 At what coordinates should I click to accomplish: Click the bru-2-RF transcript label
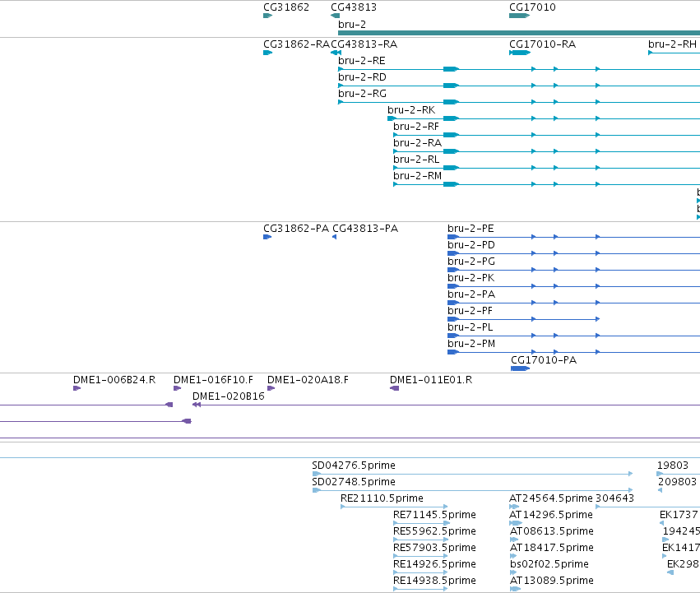click(x=416, y=127)
